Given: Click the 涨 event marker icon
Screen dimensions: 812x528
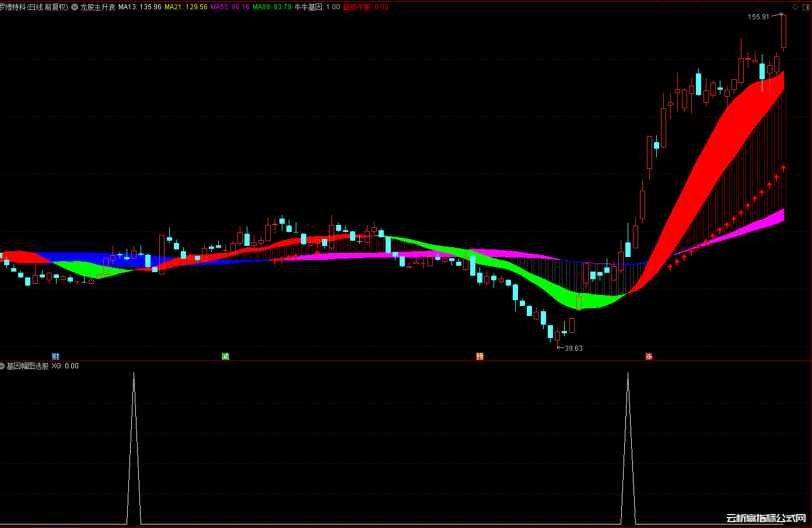Looking at the screenshot, I should tap(649, 356).
